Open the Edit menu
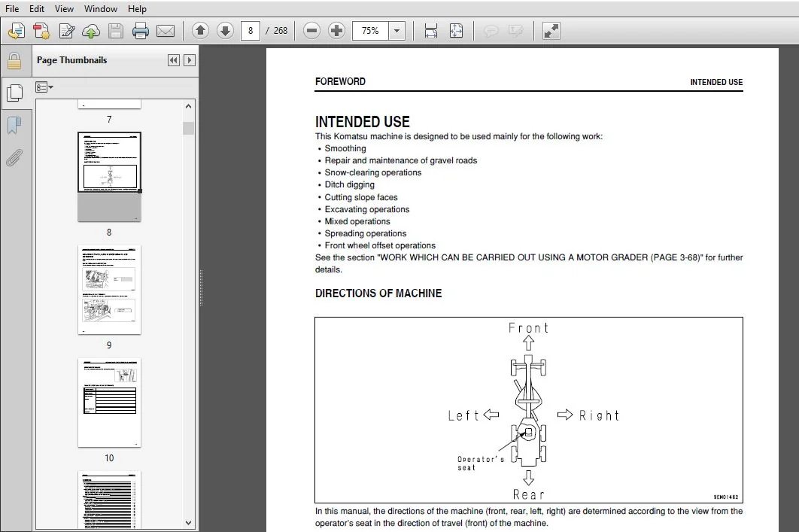 tap(37, 9)
